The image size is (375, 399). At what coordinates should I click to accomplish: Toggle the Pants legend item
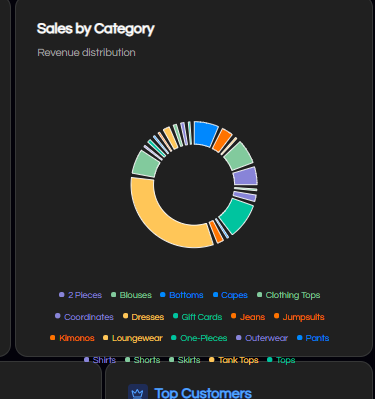click(x=313, y=338)
